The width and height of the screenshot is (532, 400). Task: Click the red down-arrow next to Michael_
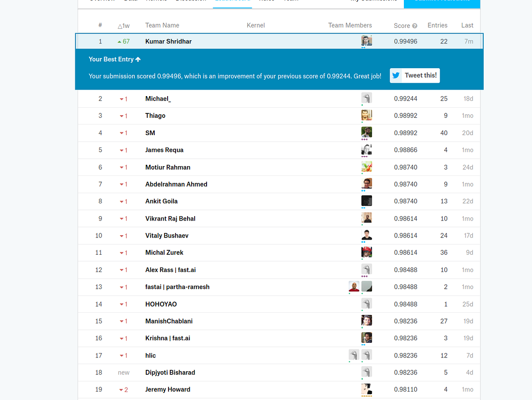point(121,98)
